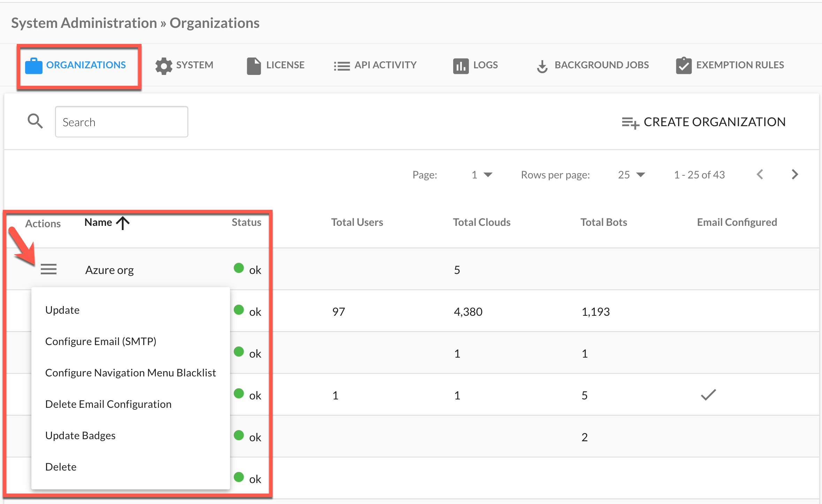Viewport: 822px width, 504px height.
Task: Select Configure Email (SMTP) menu option
Action: click(x=100, y=341)
